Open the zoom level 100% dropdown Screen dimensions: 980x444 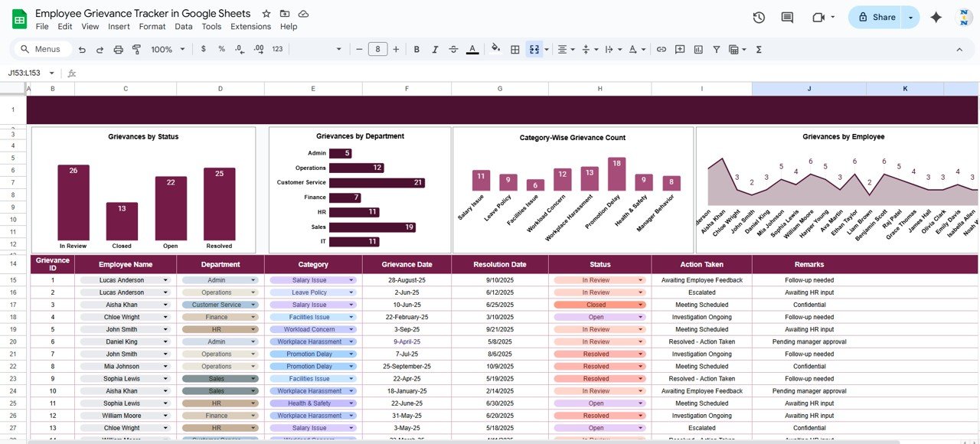click(x=168, y=49)
